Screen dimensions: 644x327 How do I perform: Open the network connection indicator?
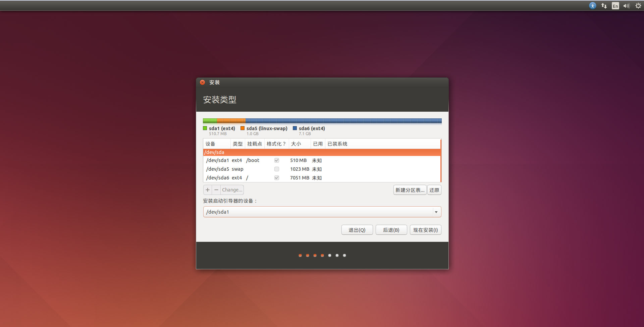604,6
